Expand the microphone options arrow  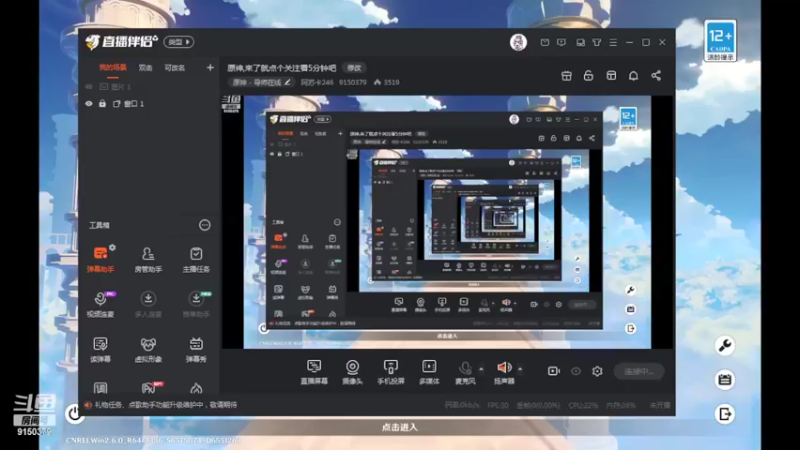(x=481, y=368)
